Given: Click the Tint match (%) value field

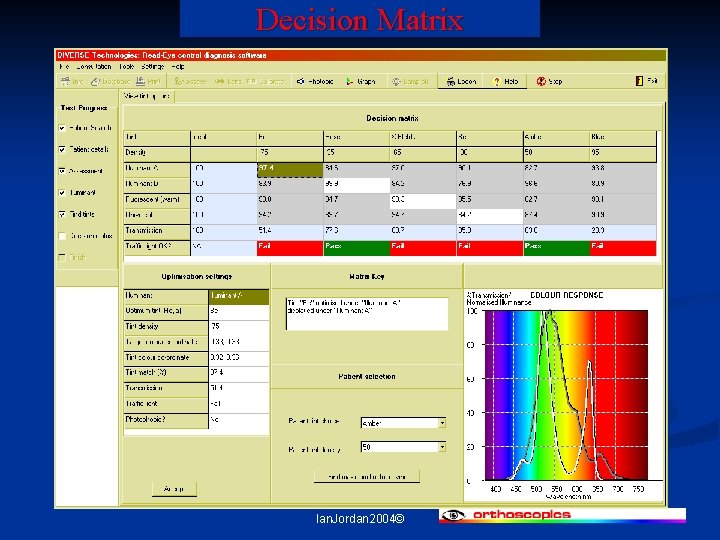Looking at the screenshot, I should [239, 373].
